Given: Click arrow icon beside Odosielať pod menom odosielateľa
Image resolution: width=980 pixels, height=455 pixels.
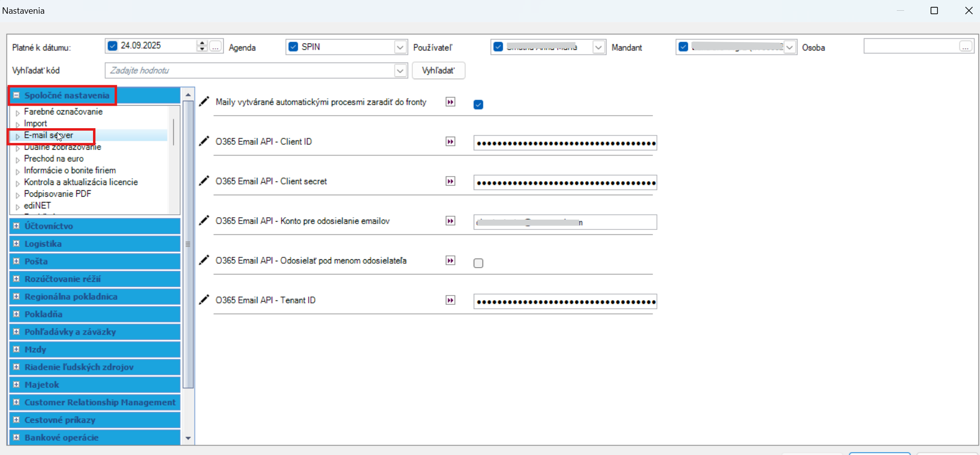Looking at the screenshot, I should point(450,261).
